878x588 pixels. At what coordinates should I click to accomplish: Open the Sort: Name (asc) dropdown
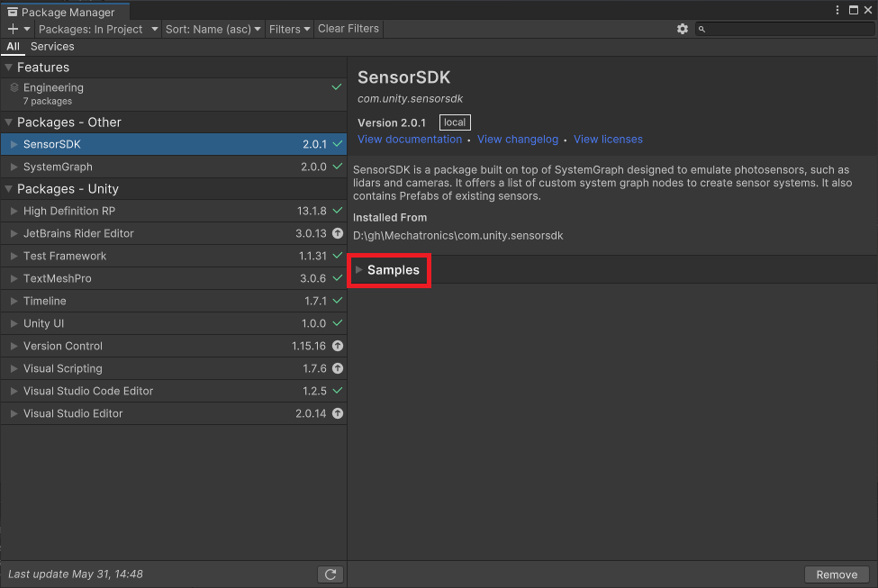213,29
